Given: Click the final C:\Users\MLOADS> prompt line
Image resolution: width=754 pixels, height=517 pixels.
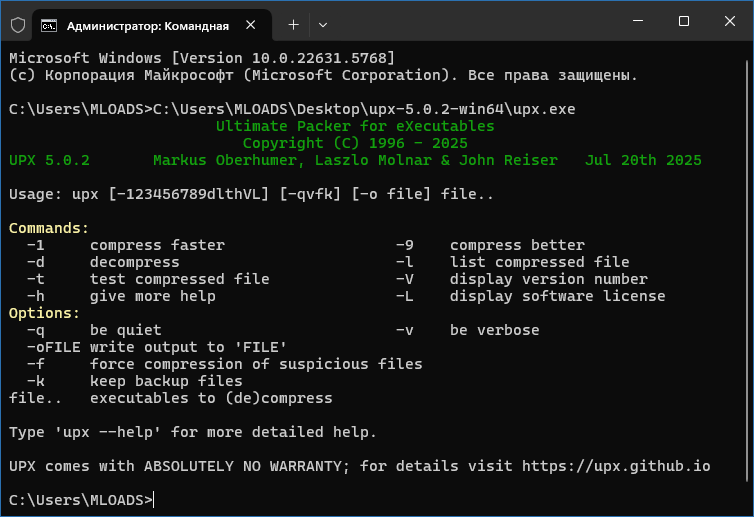Looking at the screenshot, I should [x=80, y=500].
